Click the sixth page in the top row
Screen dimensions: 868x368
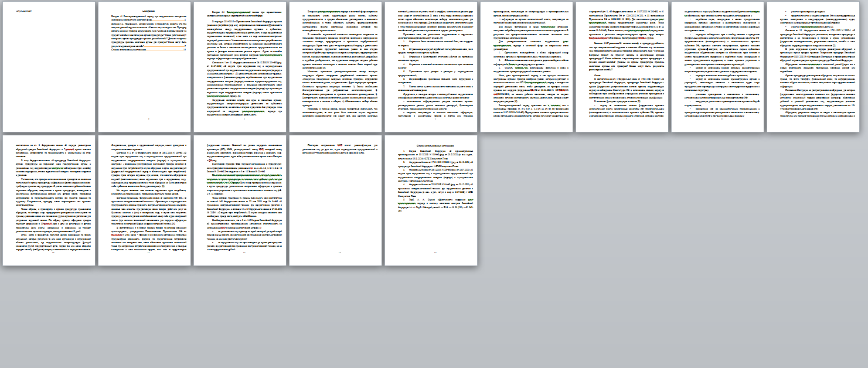[x=526, y=66]
